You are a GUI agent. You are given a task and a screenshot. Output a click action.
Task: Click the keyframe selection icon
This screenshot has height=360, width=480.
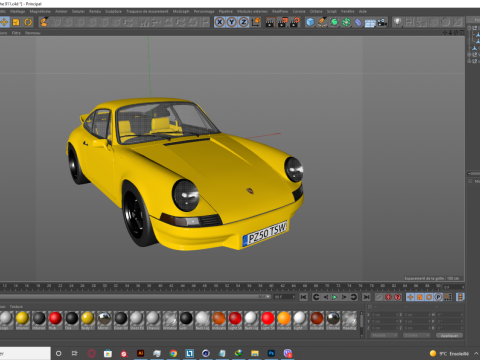pos(398,297)
